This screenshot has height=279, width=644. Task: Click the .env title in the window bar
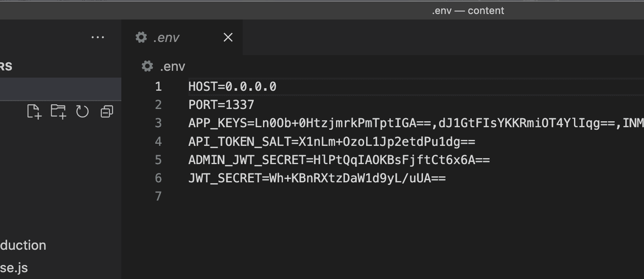point(467,10)
